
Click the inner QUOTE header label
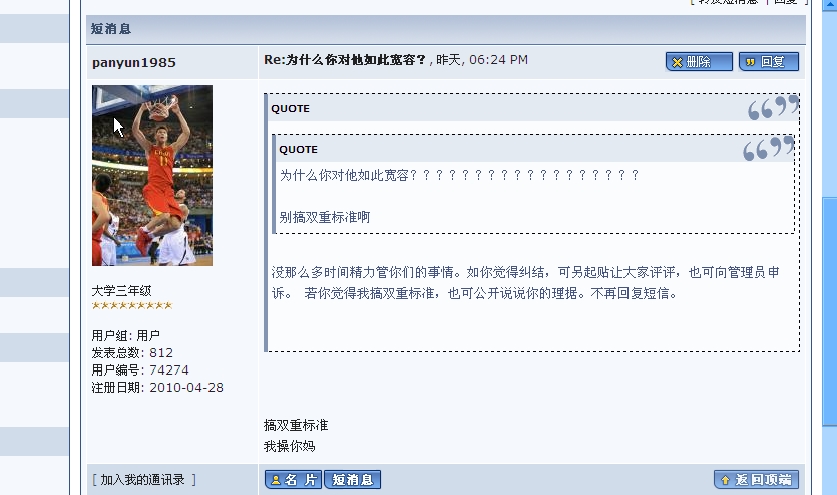(x=298, y=150)
